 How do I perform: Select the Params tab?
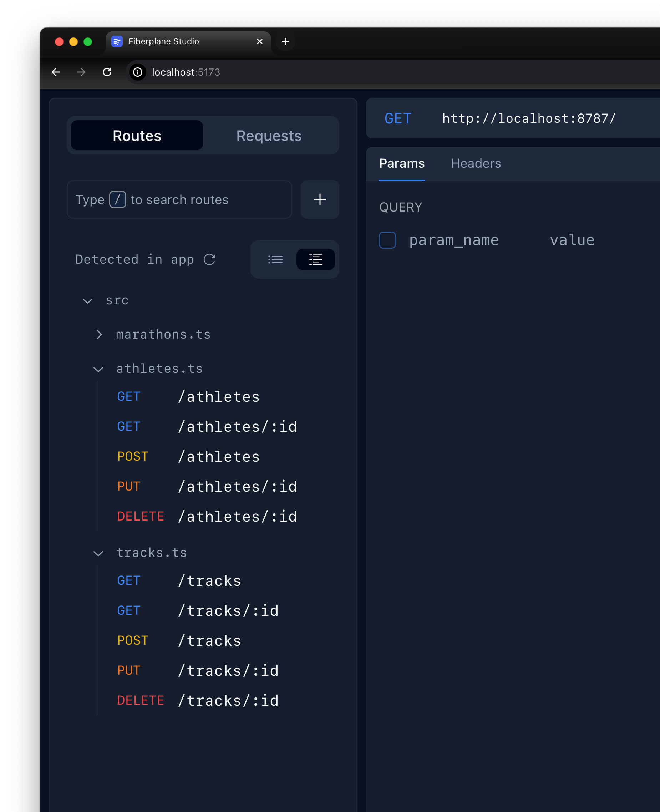[401, 163]
